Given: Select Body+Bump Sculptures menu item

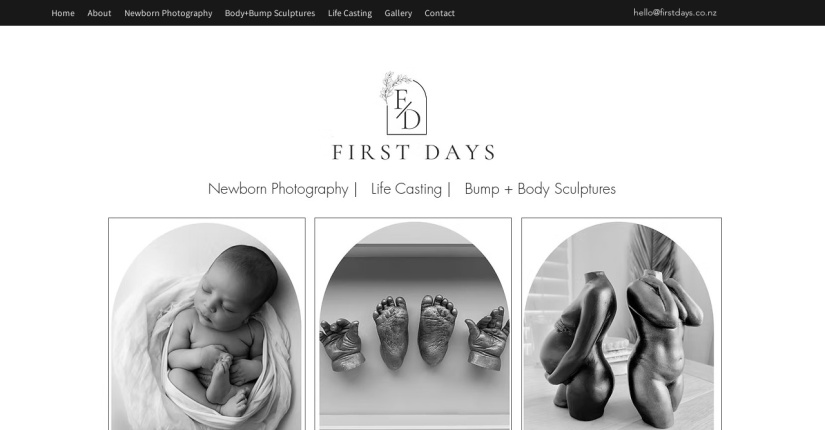Looking at the screenshot, I should 270,13.
